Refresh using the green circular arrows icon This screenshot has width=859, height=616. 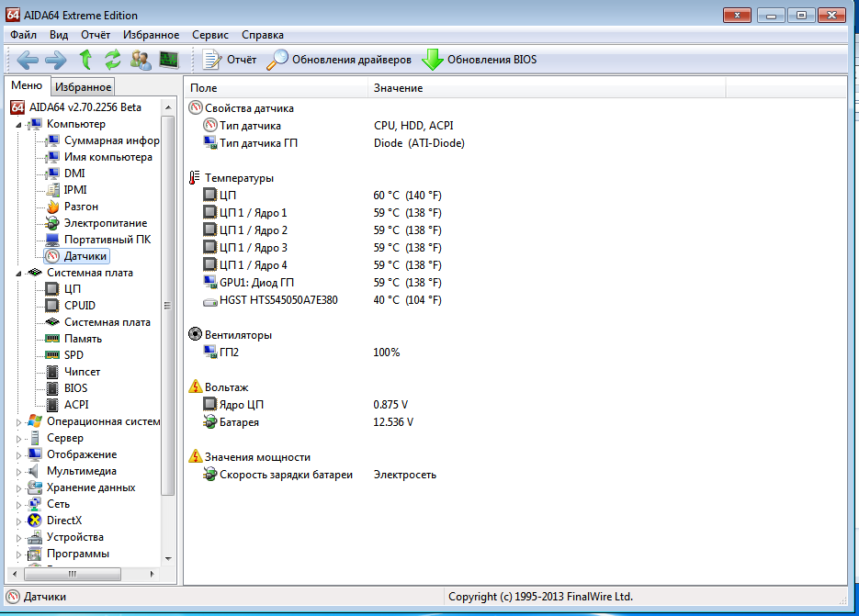113,59
